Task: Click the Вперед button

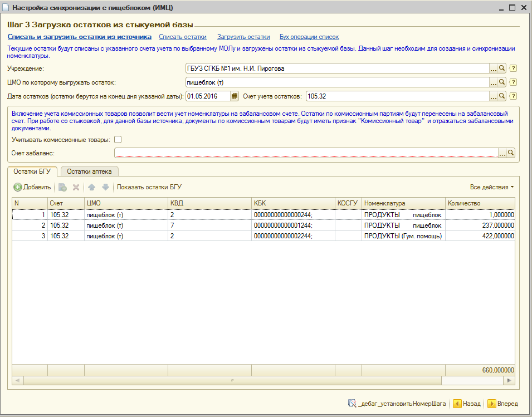Action: point(502,404)
